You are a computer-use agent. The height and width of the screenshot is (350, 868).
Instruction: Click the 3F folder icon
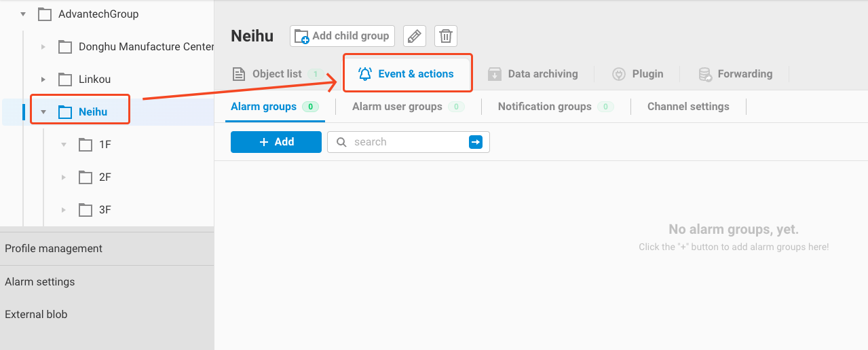point(86,210)
